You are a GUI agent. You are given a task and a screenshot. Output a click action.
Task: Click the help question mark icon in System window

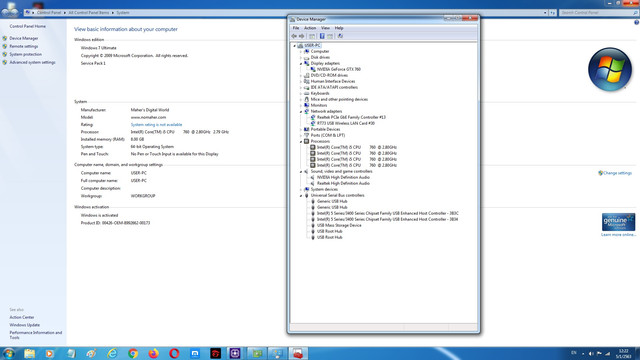pyautogui.click(x=636, y=22)
